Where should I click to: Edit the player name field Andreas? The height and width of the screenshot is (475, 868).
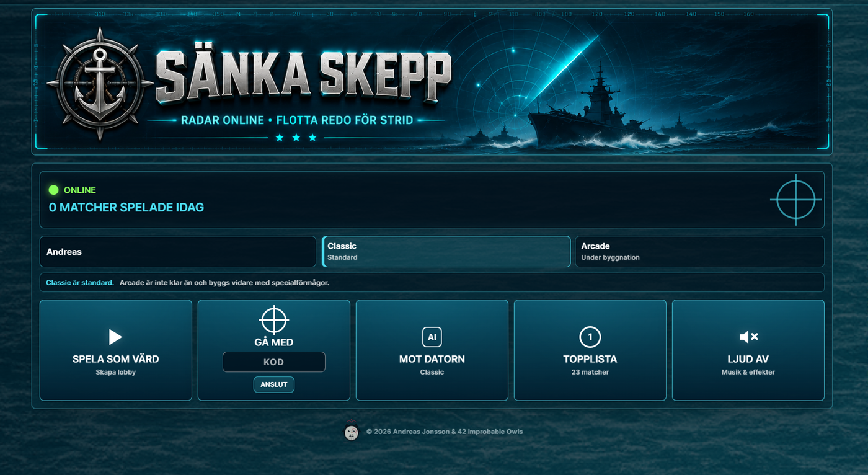[178, 251]
